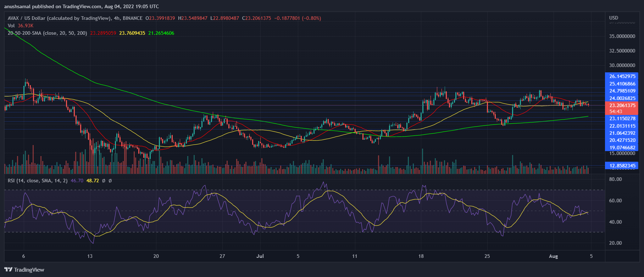The width and height of the screenshot is (644, 277).
Task: Click the change value -0.1877801 (-0.80%)
Action: pos(297,18)
